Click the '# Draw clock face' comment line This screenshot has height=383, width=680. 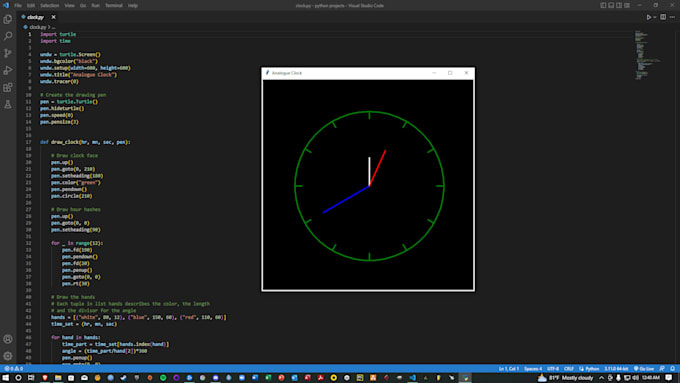coord(74,156)
